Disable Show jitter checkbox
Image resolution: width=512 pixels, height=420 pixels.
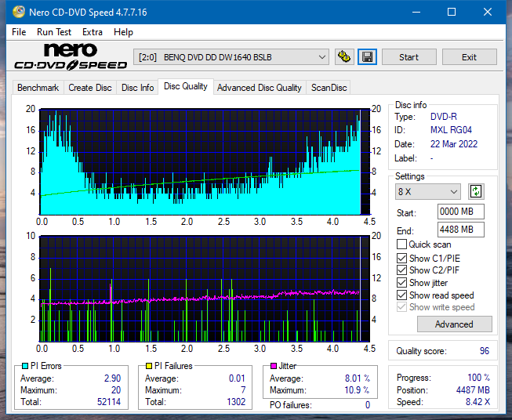tap(401, 283)
